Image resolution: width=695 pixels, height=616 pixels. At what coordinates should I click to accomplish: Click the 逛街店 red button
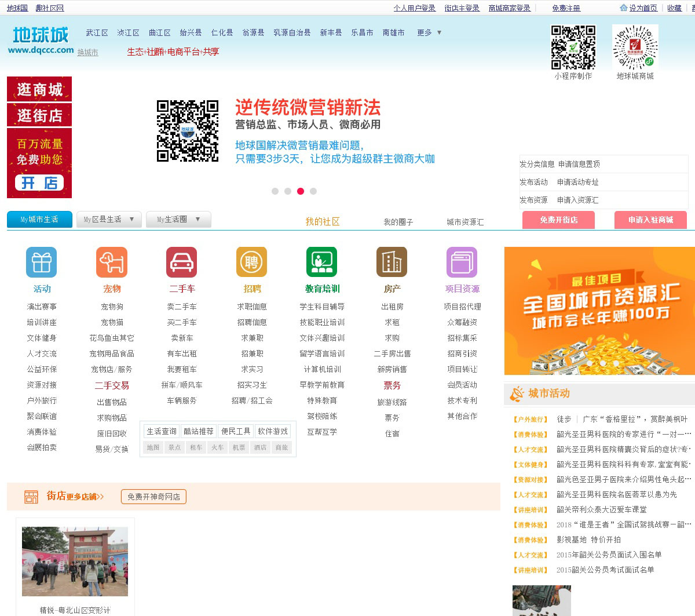(x=39, y=115)
